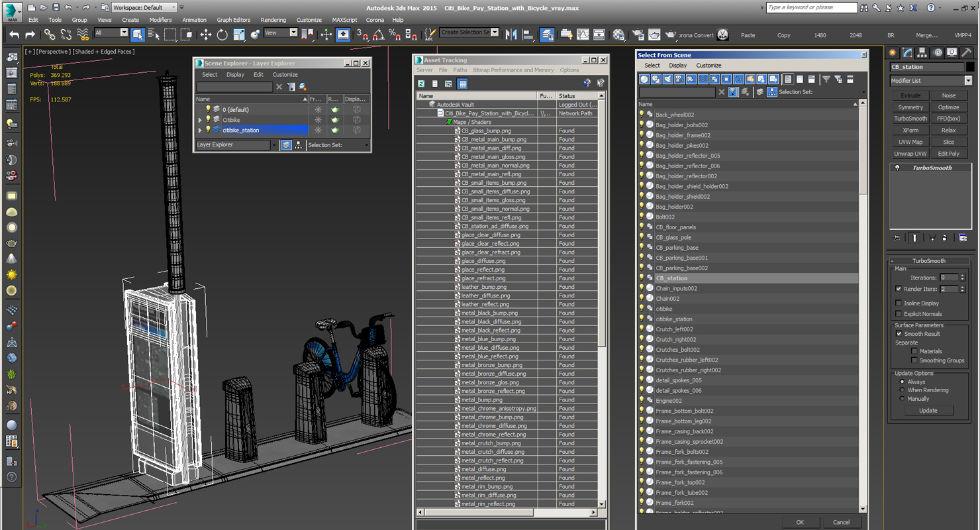
Task: Enable Separate by Materials checkbox
Action: click(914, 351)
